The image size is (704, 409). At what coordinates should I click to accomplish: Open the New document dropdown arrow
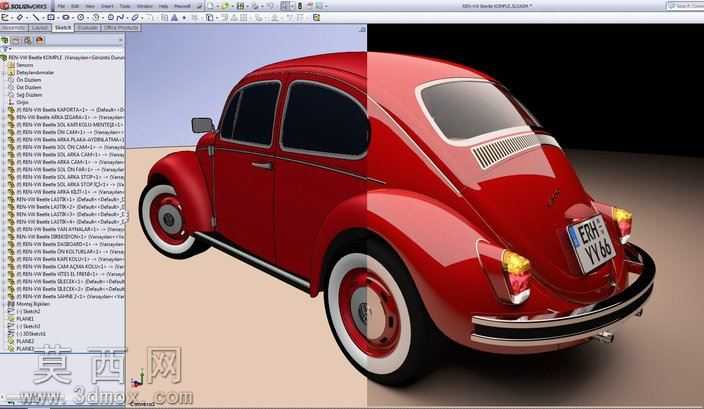(216, 6)
